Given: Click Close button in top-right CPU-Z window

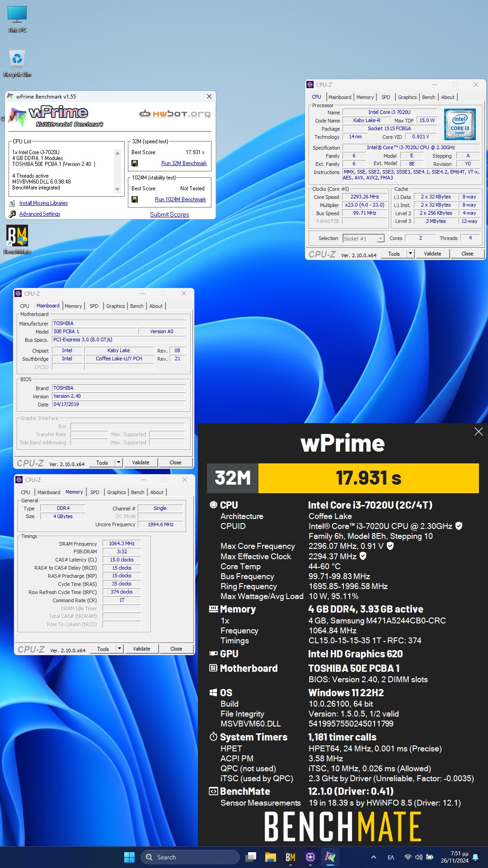Looking at the screenshot, I should pyautogui.click(x=467, y=254).
